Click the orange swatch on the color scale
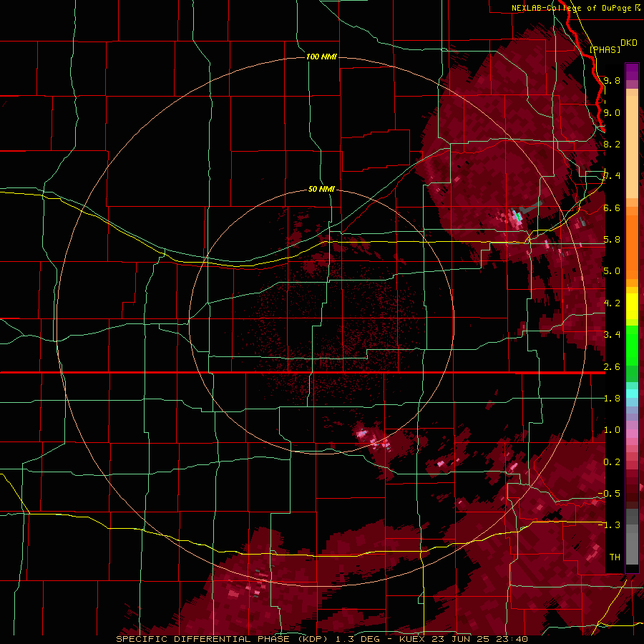The width and height of the screenshot is (644, 644). [x=632, y=243]
